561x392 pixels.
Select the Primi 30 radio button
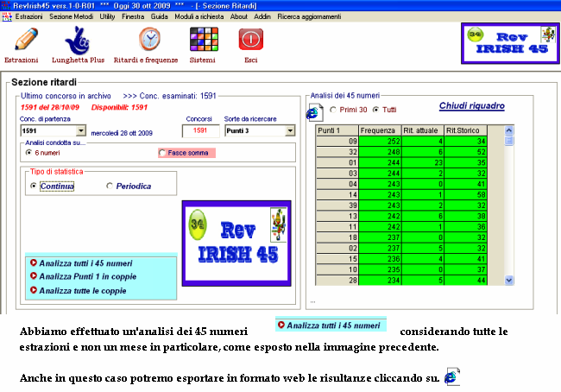(x=333, y=110)
